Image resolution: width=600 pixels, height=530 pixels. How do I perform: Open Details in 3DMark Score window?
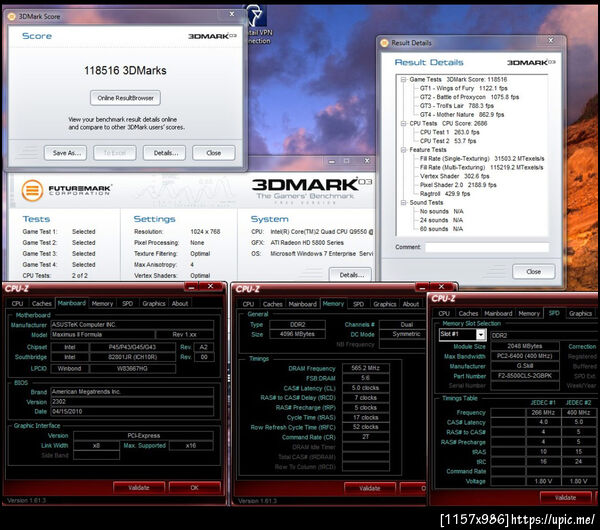[164, 153]
